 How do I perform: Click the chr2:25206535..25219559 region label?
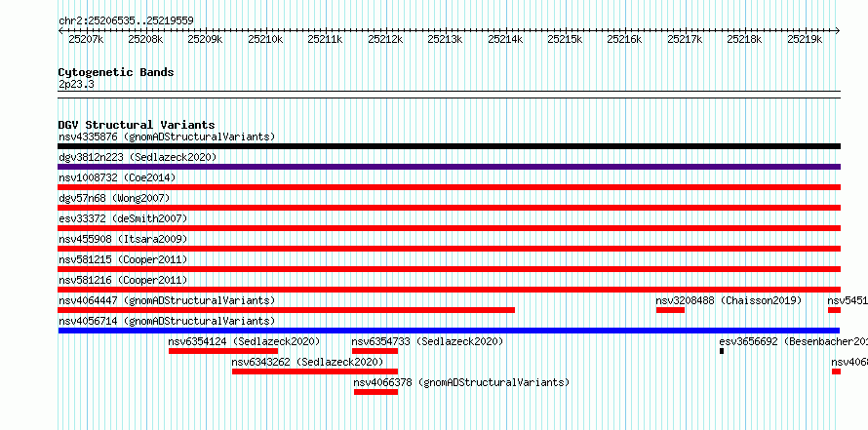coord(126,20)
